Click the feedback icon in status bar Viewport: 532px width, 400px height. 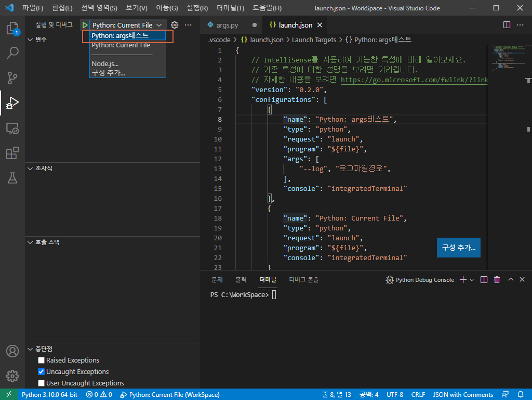point(505,395)
